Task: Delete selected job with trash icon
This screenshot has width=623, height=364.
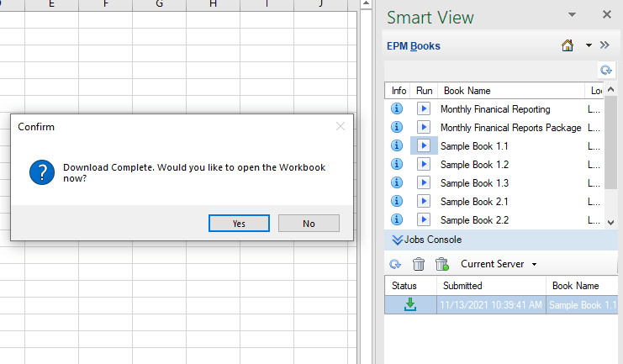Action: pyautogui.click(x=418, y=264)
